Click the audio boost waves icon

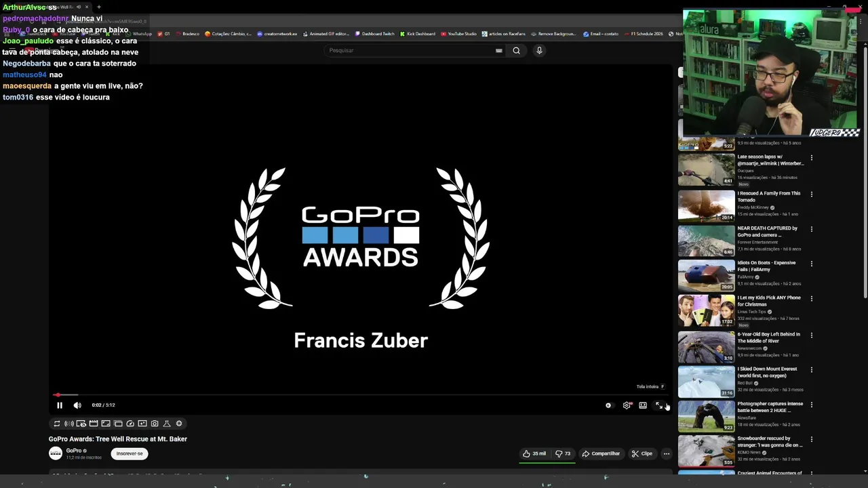69,424
